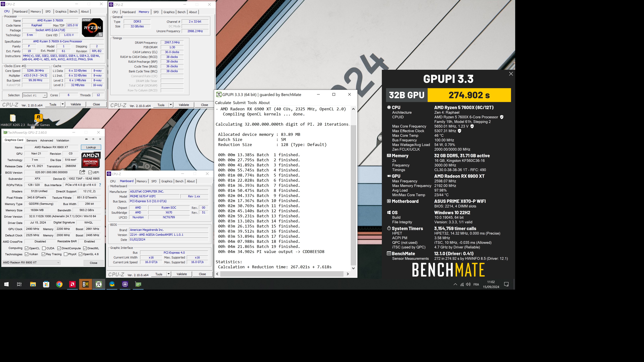Open the notification center icon
This screenshot has width=644, height=362.
pyautogui.click(x=506, y=284)
